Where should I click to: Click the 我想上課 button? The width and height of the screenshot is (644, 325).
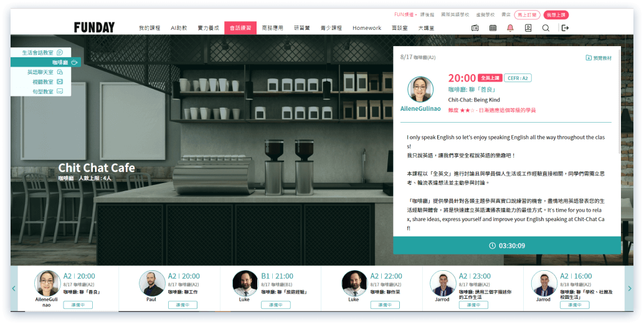pyautogui.click(x=556, y=14)
